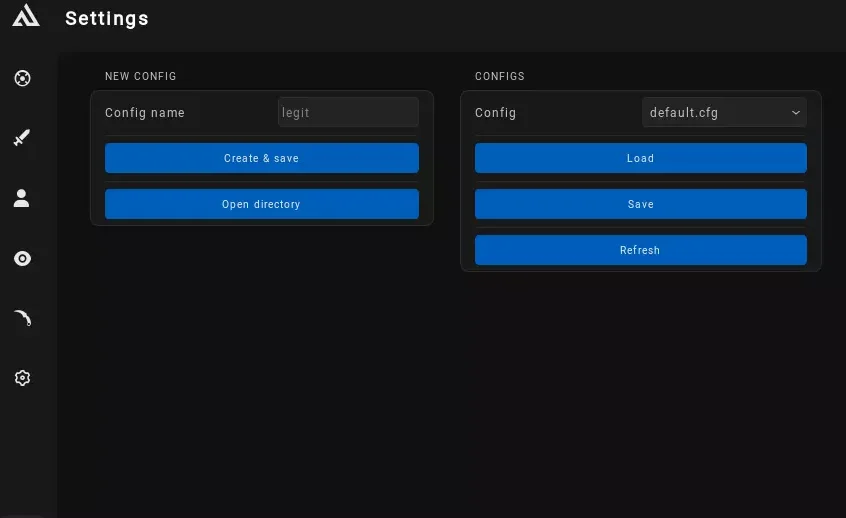Screen dimensions: 846x518
Task: Click the Open directory button
Action: coord(261,204)
